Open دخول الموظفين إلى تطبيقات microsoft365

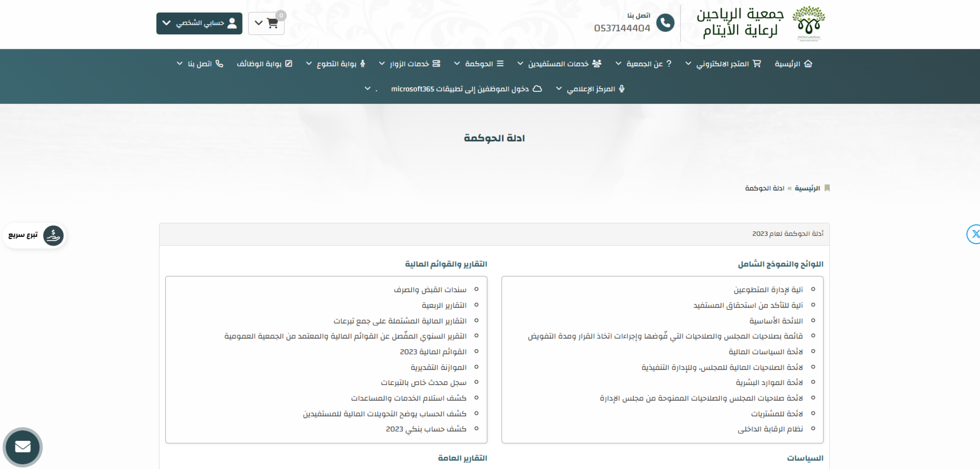tap(466, 89)
